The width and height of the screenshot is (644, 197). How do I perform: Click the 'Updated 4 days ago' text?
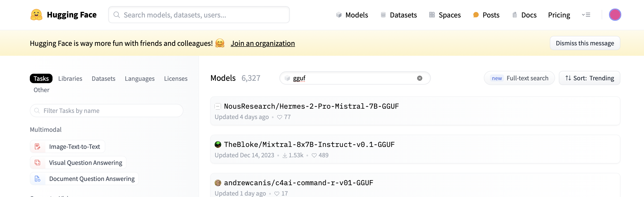[242, 117]
